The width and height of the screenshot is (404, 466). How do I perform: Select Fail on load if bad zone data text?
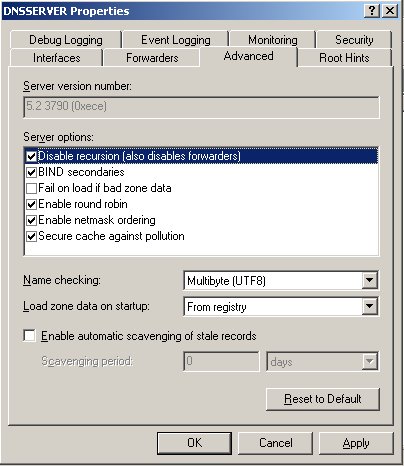pyautogui.click(x=105, y=188)
